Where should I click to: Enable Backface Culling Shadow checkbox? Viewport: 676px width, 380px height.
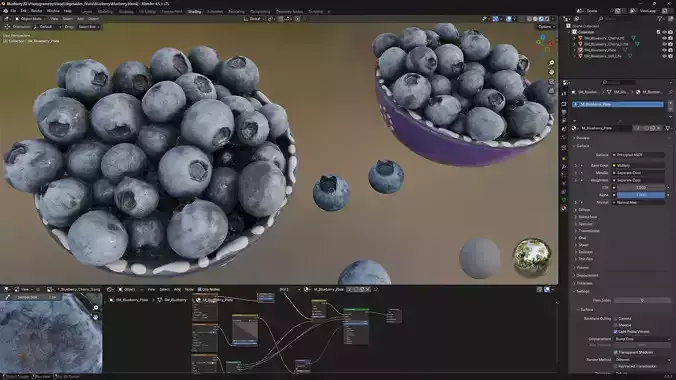(x=615, y=325)
